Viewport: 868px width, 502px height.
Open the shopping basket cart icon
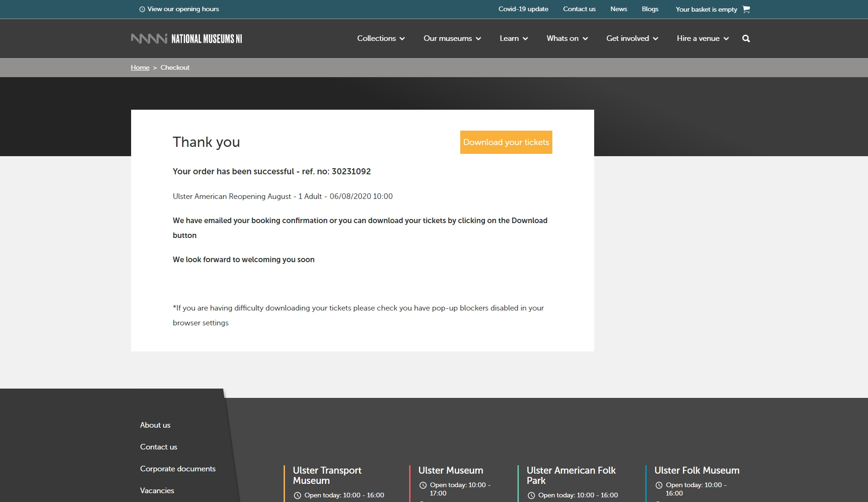coord(746,9)
